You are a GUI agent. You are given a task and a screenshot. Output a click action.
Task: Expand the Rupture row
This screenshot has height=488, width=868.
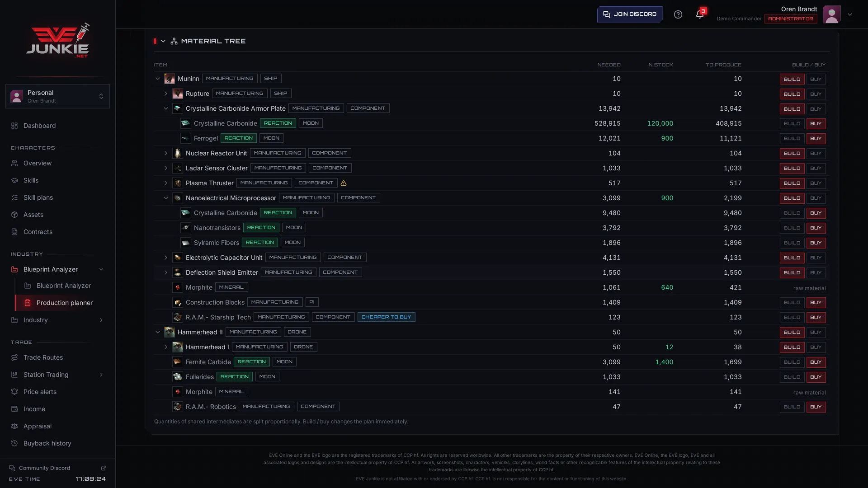(166, 94)
